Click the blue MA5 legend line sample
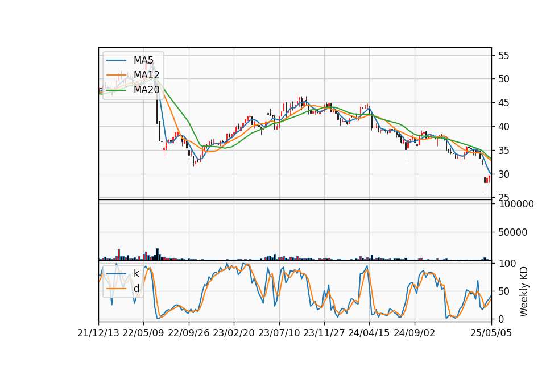 (116, 60)
